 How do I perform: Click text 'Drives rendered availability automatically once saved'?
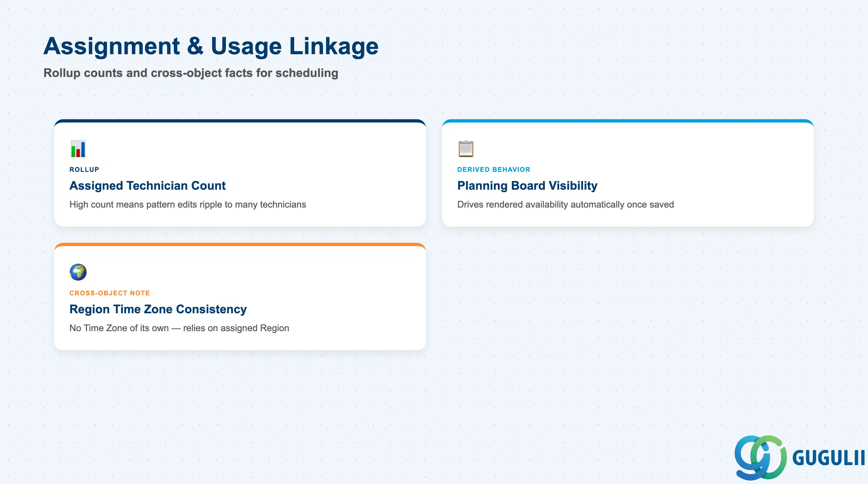point(565,204)
